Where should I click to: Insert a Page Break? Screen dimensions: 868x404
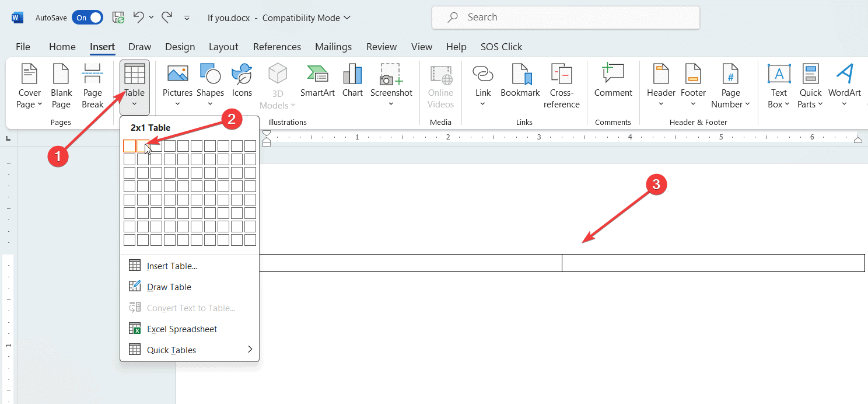(x=92, y=86)
